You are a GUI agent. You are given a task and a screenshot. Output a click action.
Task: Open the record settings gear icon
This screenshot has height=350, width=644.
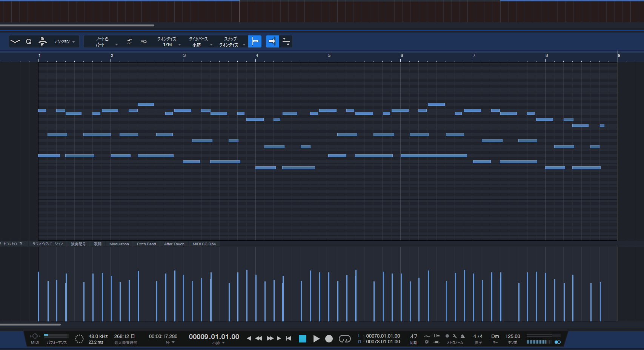click(427, 342)
